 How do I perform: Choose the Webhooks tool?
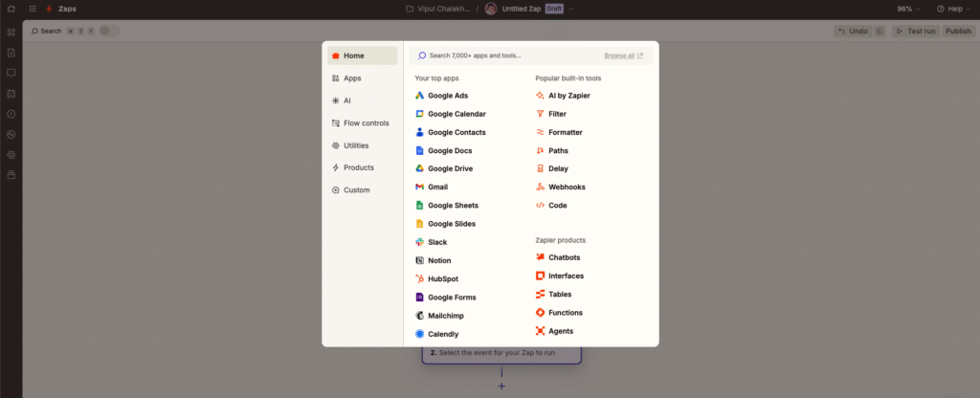561,187
